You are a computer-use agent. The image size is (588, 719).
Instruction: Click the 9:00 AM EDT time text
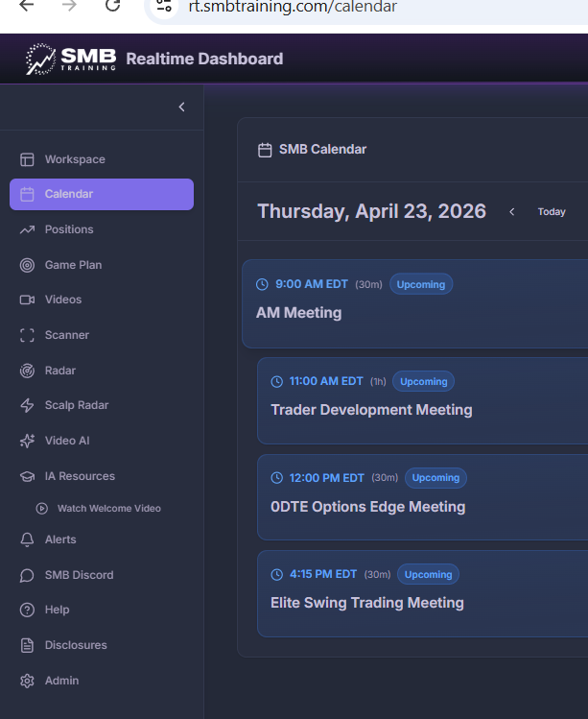(312, 284)
